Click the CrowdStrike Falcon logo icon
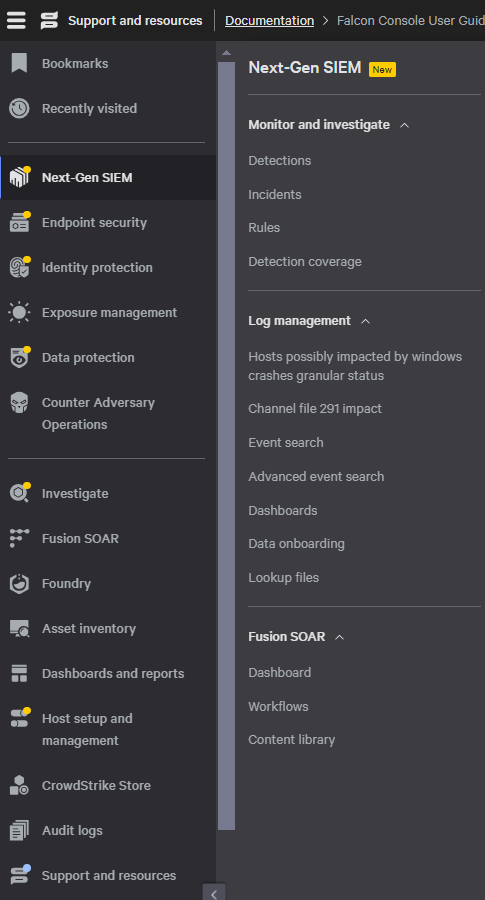485x900 pixels. tap(49, 21)
